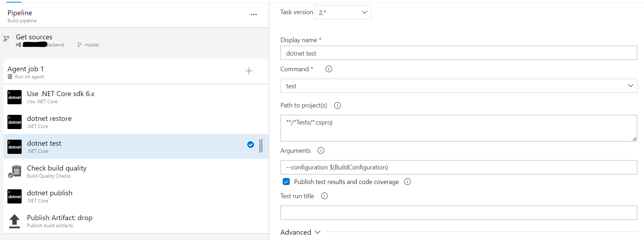Click the Arguments input field

(459, 167)
